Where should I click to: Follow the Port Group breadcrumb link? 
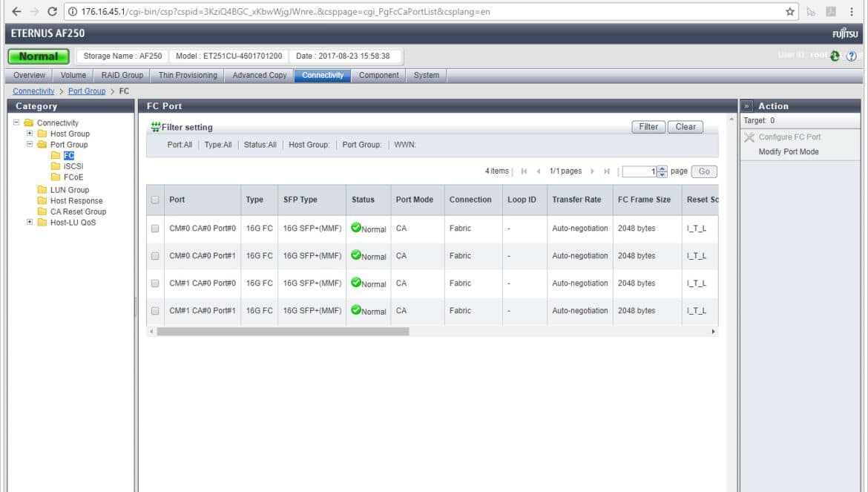click(x=87, y=91)
